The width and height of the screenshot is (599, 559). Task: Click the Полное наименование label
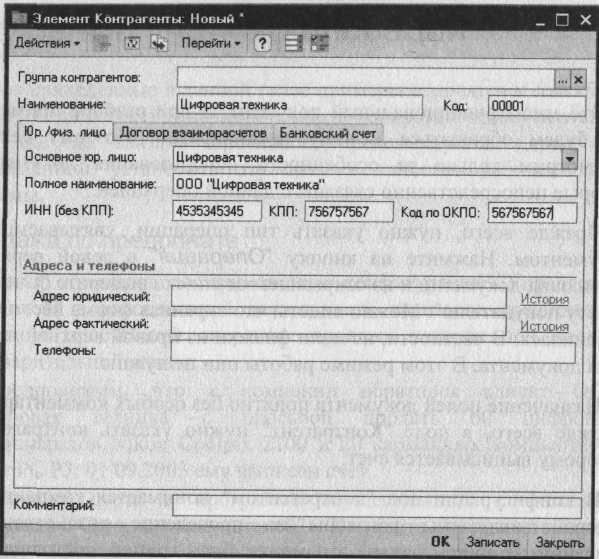tap(90, 183)
